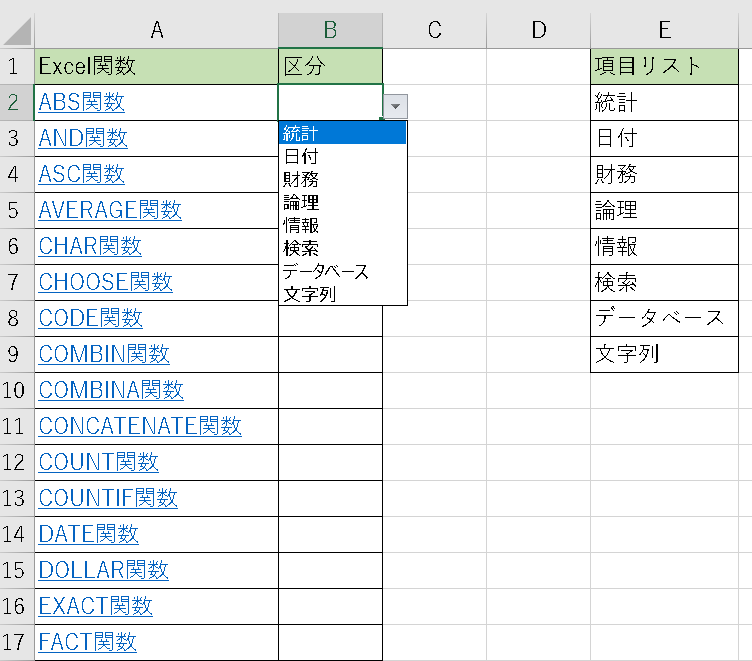Image resolution: width=752 pixels, height=661 pixels.
Task: Open the AVERAGE関数 hyperlink
Action: point(110,210)
